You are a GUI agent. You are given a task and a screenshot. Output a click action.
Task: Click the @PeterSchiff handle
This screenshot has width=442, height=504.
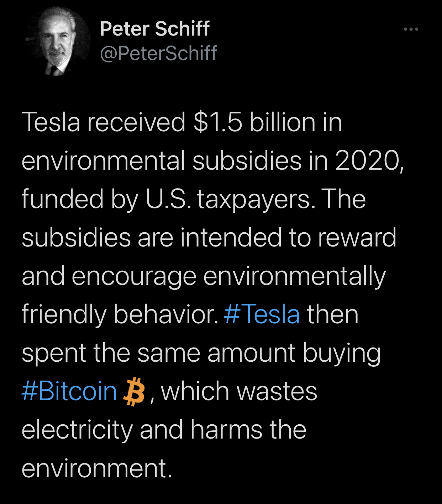pyautogui.click(x=158, y=53)
